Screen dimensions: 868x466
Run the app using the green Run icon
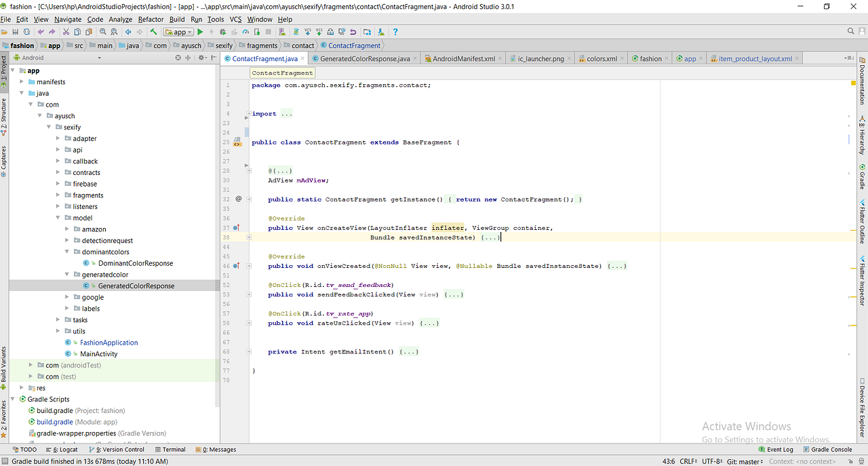tap(201, 31)
